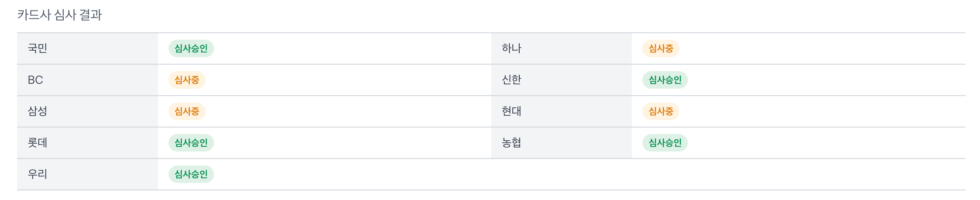Click the 심사중 badge for BC
Viewport: 980px width, 200px height.
(x=187, y=80)
